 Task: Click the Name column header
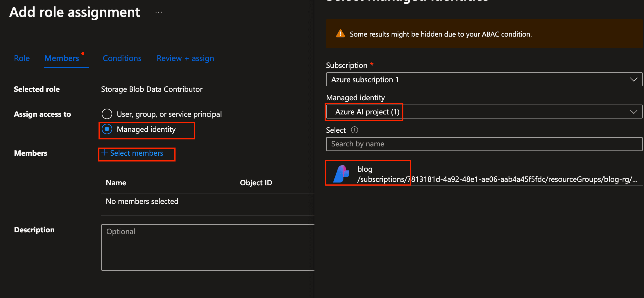pyautogui.click(x=116, y=183)
